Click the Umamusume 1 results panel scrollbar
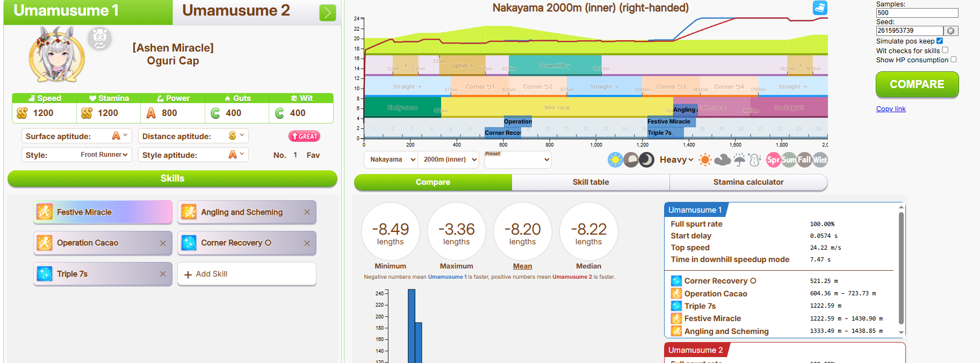This screenshot has height=363, width=980. click(x=901, y=270)
